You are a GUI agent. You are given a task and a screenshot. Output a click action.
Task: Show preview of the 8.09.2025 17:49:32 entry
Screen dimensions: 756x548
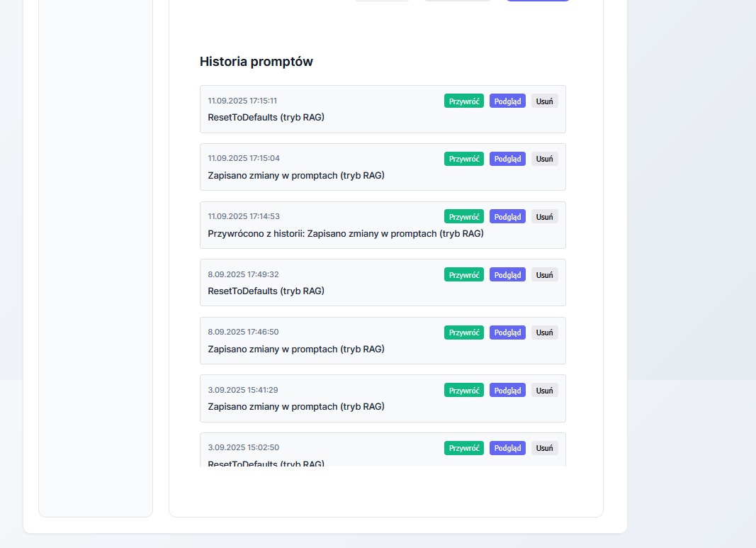[x=507, y=274]
